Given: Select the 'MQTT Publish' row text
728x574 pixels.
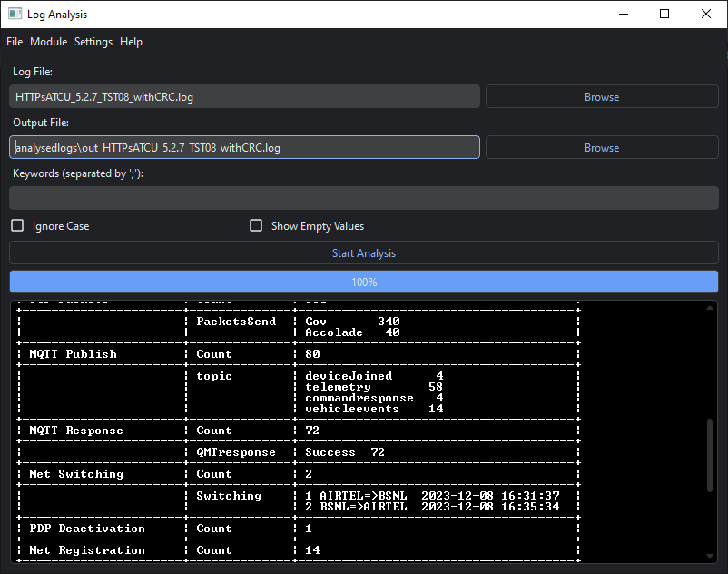Looking at the screenshot, I should [x=73, y=354].
